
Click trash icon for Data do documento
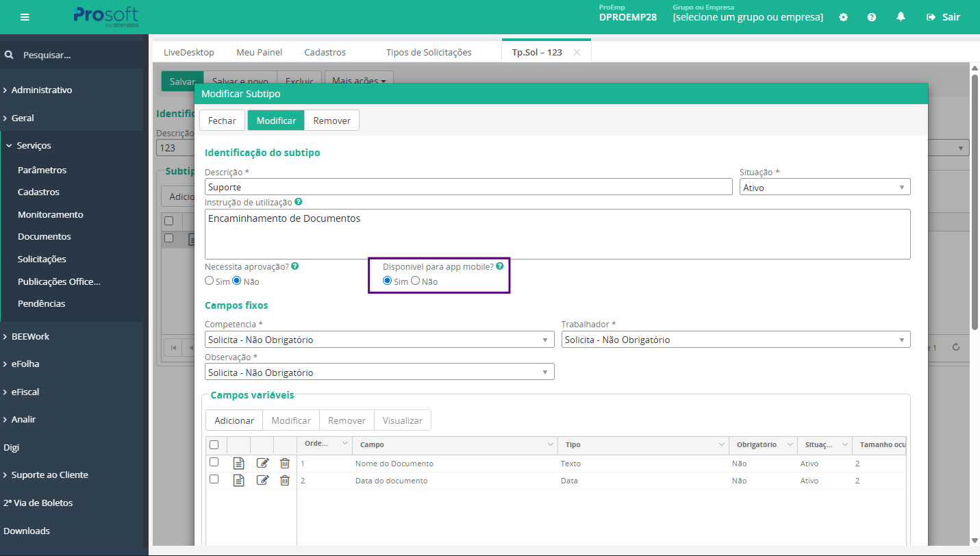285,480
